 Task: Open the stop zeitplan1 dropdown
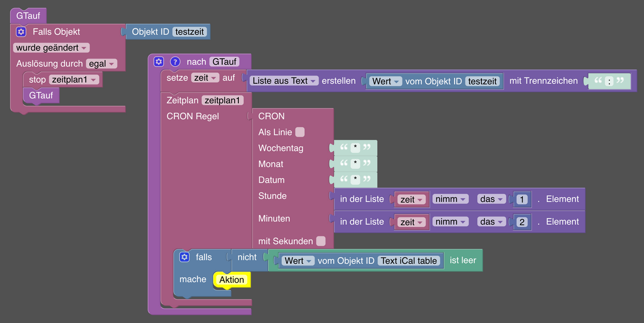pos(74,80)
